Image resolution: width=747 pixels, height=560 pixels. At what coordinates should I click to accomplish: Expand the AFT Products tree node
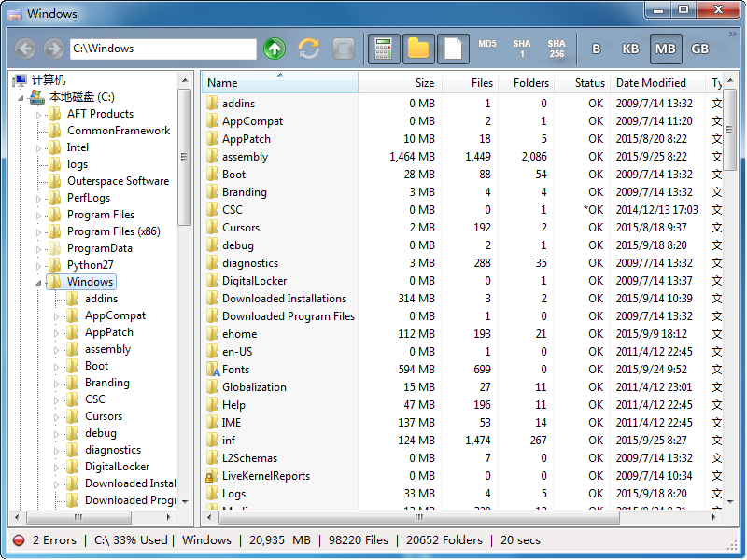39,114
